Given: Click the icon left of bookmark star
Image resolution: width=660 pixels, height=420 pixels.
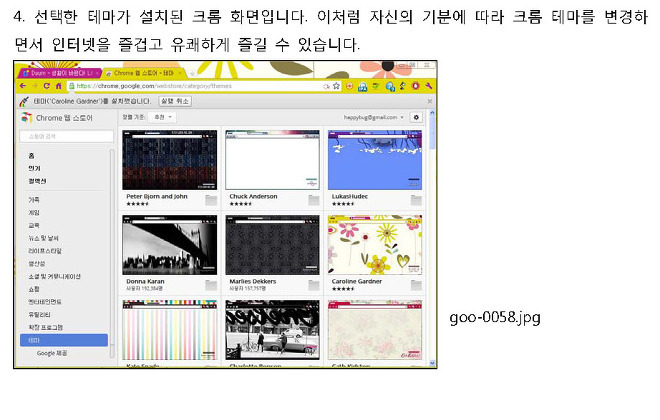Looking at the screenshot, I should point(326,86).
